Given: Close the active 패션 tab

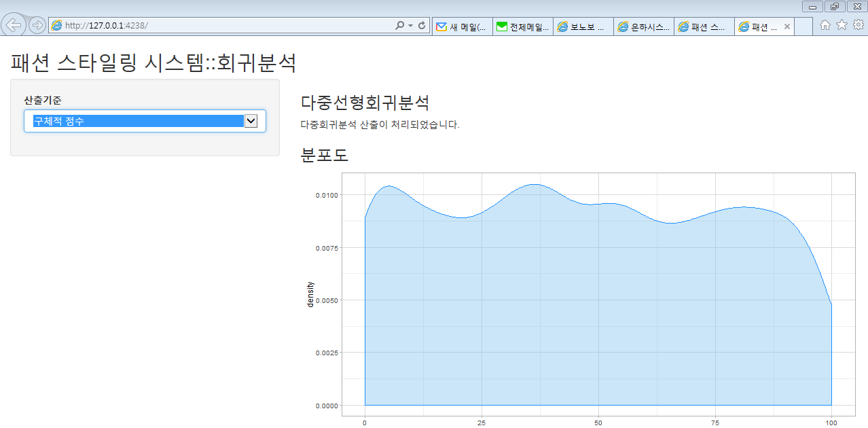Looking at the screenshot, I should (x=787, y=27).
